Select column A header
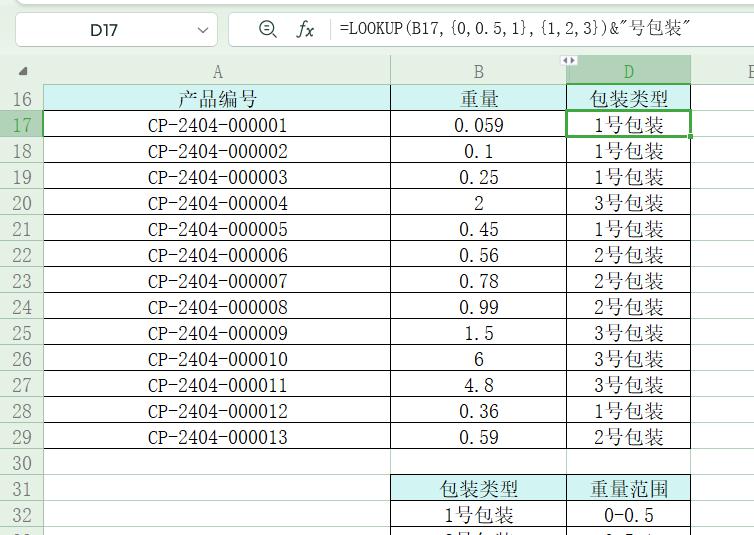This screenshot has width=754, height=535. [217, 72]
